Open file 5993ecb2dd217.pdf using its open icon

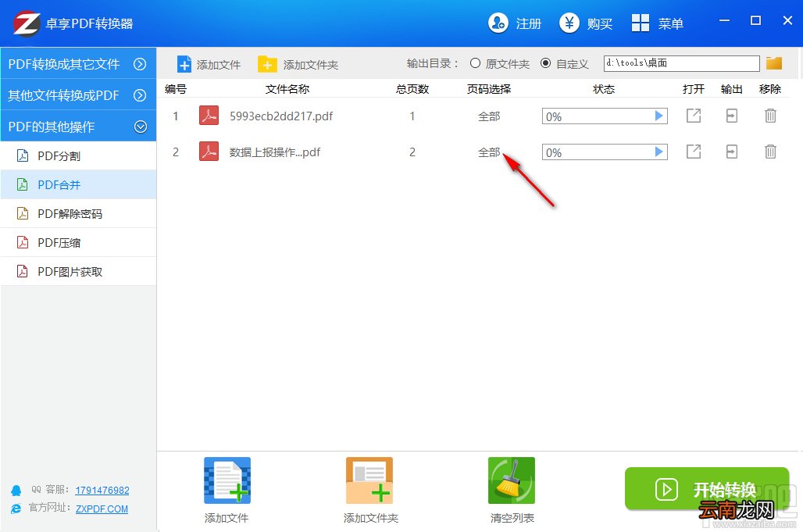[694, 116]
